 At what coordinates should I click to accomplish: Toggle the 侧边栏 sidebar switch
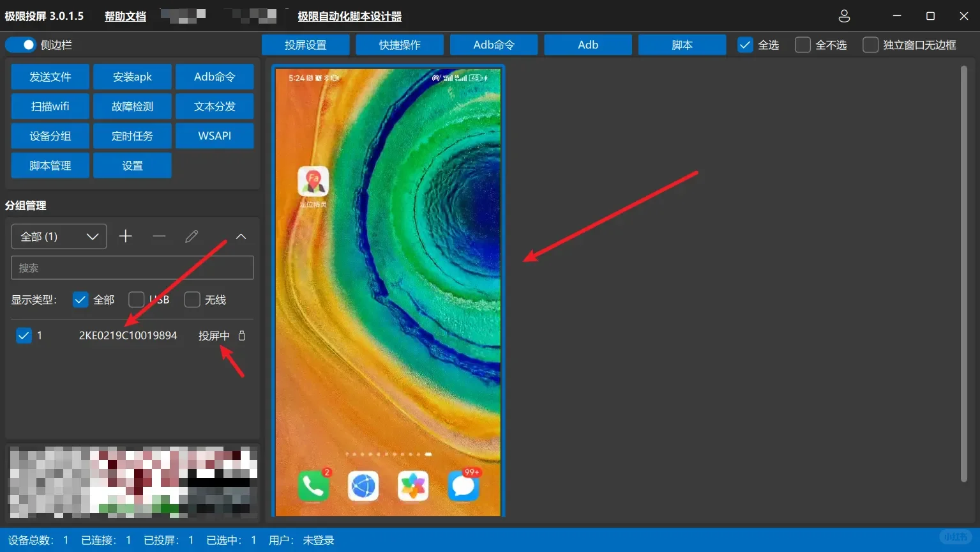pos(21,45)
